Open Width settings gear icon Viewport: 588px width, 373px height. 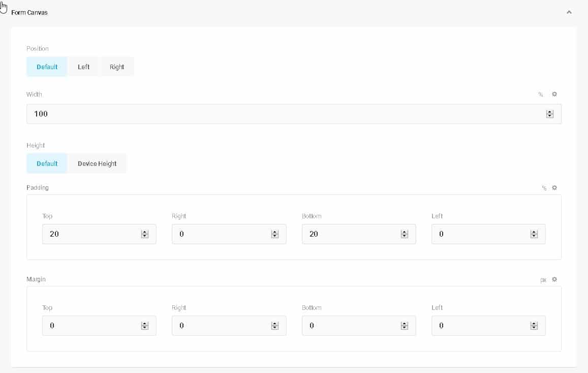tap(554, 94)
